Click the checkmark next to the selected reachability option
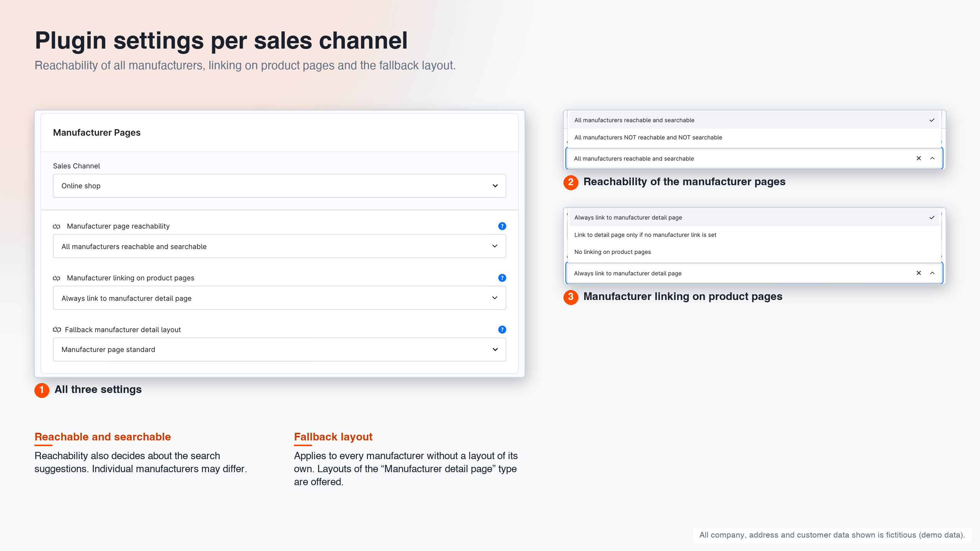Image resolution: width=980 pixels, height=551 pixels. coord(932,120)
